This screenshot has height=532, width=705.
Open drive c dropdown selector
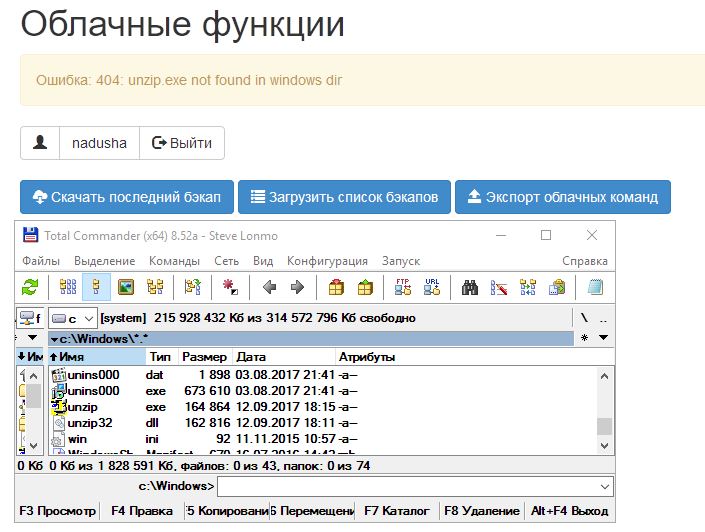[x=73, y=318]
